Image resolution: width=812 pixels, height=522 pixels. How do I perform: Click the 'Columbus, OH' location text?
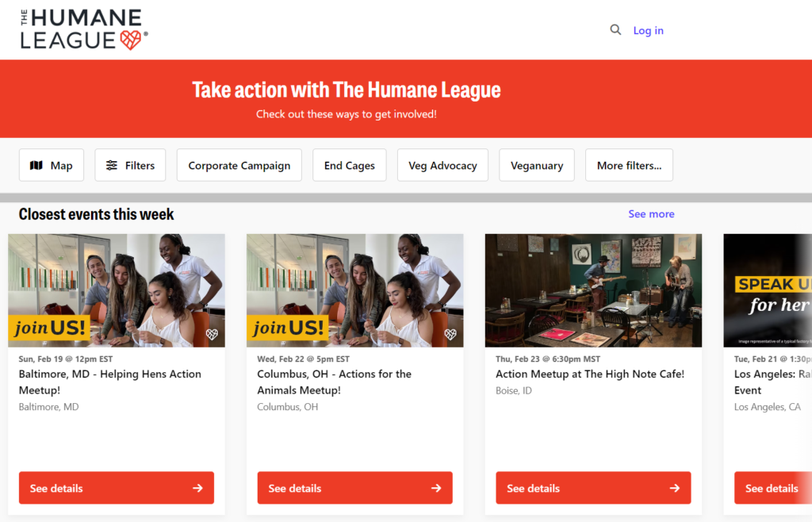288,407
